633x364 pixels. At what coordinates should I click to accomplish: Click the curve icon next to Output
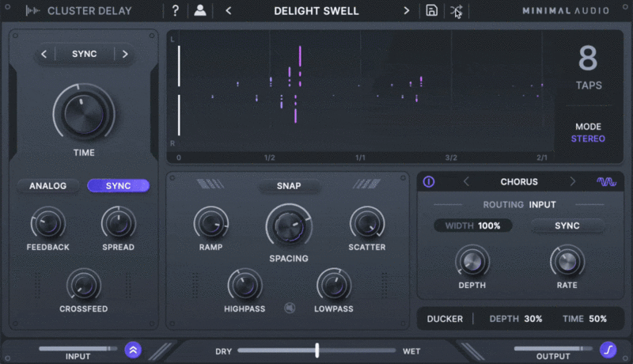coord(608,350)
